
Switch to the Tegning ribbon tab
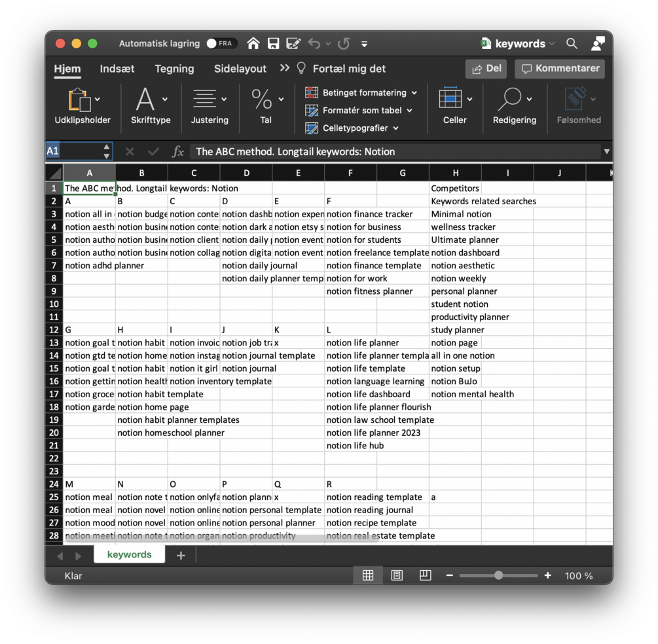[x=174, y=69]
